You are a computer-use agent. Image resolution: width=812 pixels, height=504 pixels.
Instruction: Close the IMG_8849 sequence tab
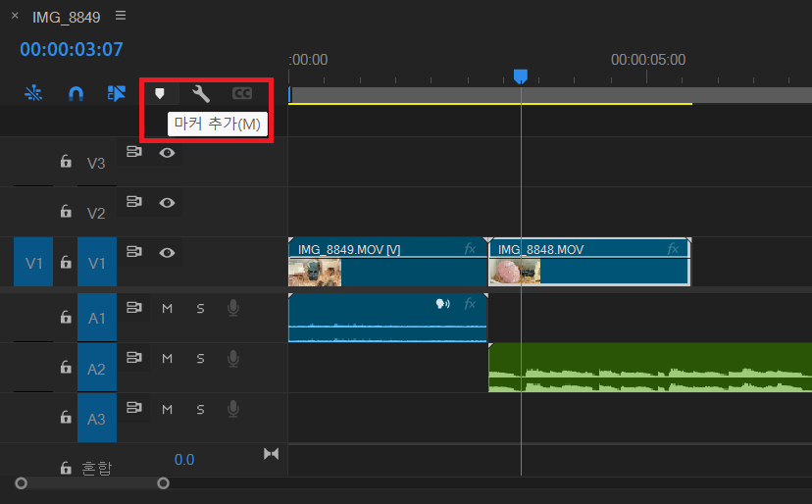coord(15,16)
